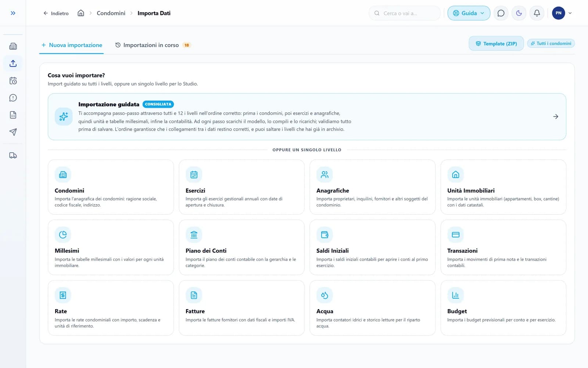The height and width of the screenshot is (368, 588).
Task: Expand the Guida dropdown
Action: (x=469, y=13)
